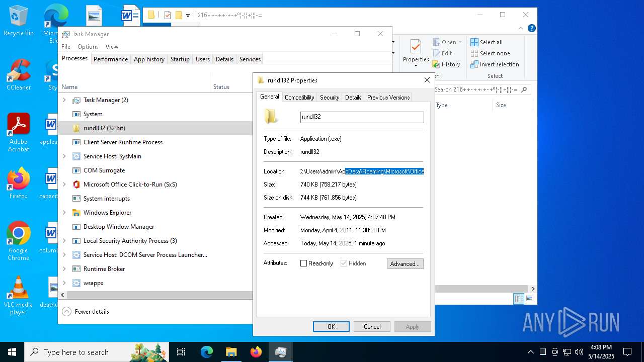Select COM Surrogate process row

[155, 170]
